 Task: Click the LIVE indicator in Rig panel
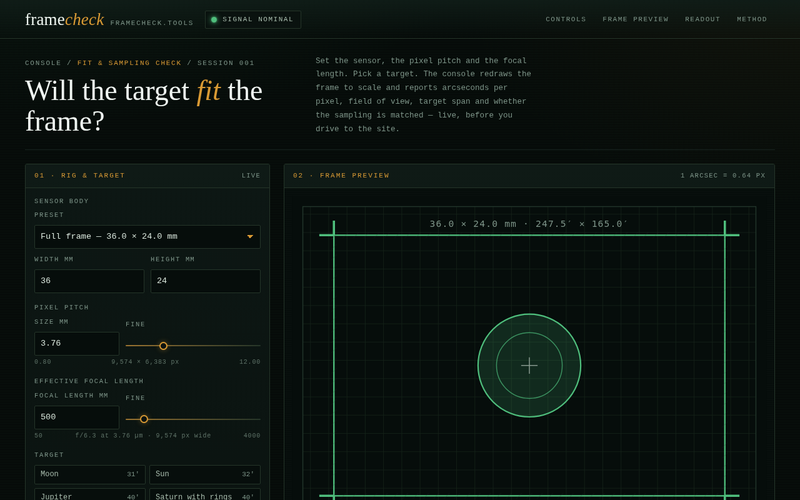coord(251,176)
